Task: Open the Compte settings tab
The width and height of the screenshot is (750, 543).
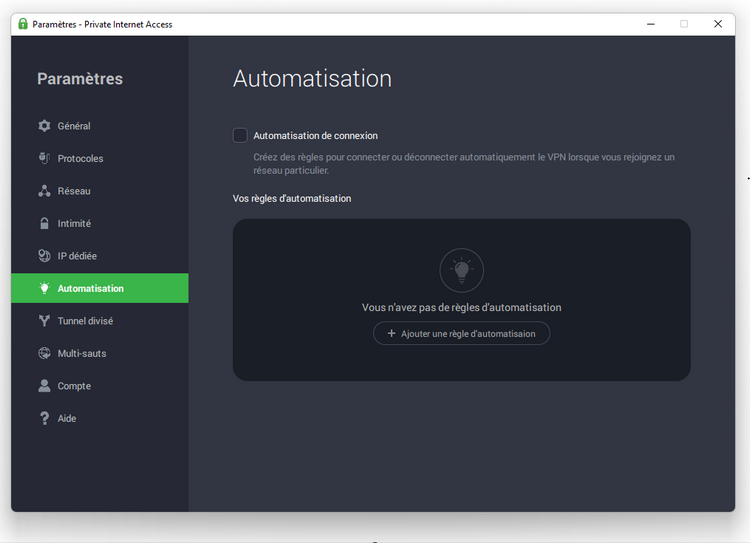Action: coord(100,386)
